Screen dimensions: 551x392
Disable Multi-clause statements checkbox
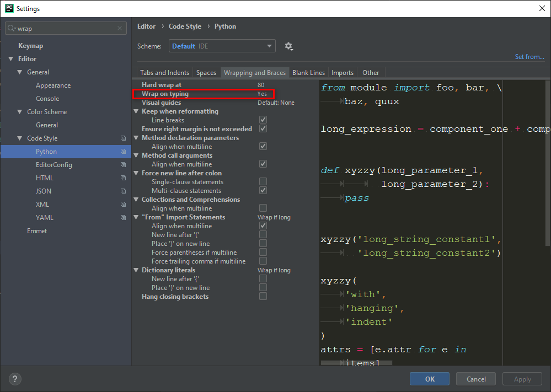click(x=263, y=190)
